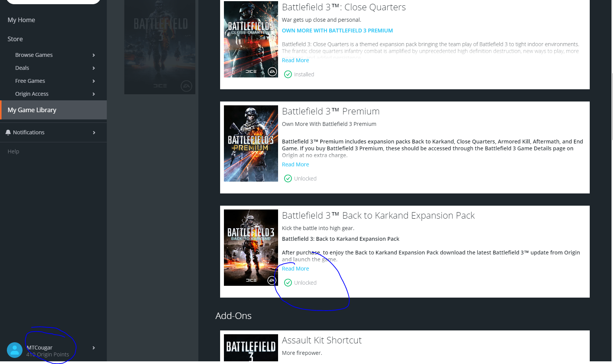Click Read More under Battlefield 3 Premium
The image size is (613, 364).
tap(295, 164)
